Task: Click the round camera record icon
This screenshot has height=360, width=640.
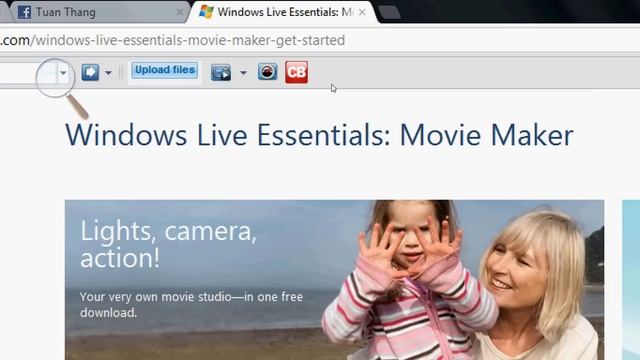Action: click(x=268, y=72)
